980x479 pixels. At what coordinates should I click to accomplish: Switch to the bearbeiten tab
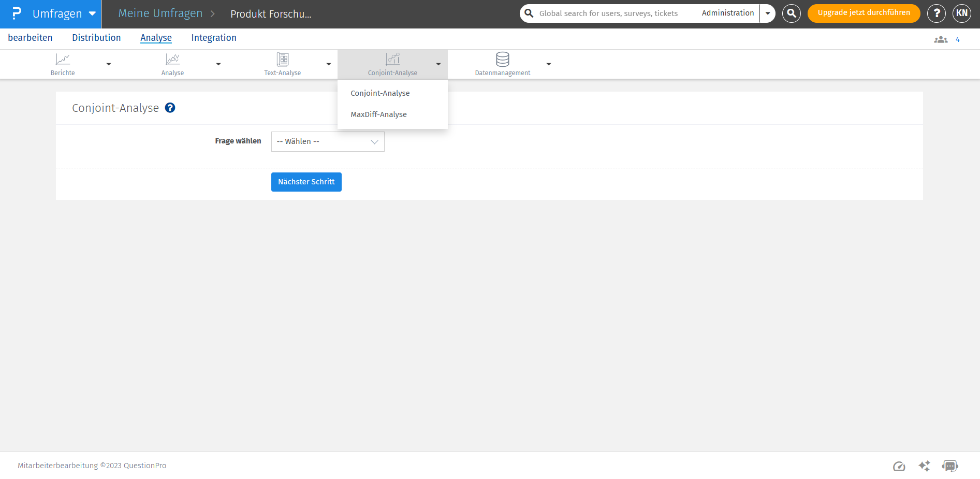(x=30, y=38)
